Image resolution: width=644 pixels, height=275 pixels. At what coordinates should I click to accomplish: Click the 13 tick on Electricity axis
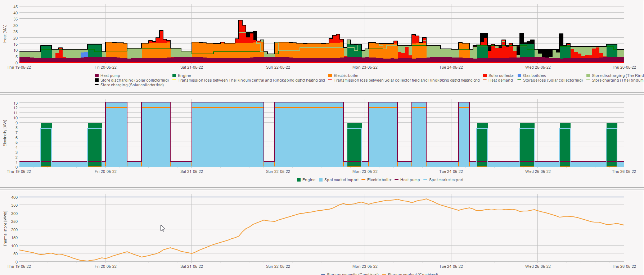(15, 103)
